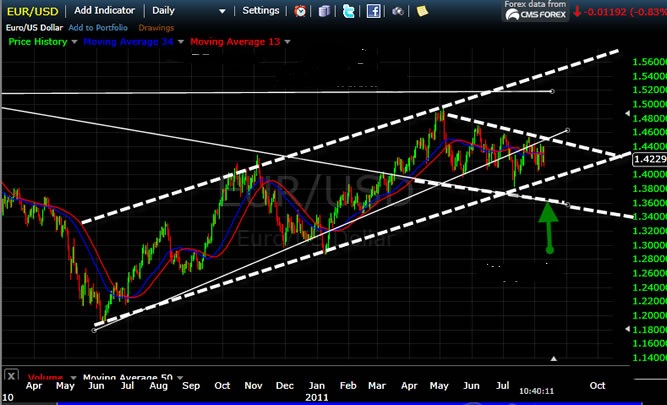Click the binoculars icon
The image size is (667, 405).
pyautogui.click(x=398, y=11)
